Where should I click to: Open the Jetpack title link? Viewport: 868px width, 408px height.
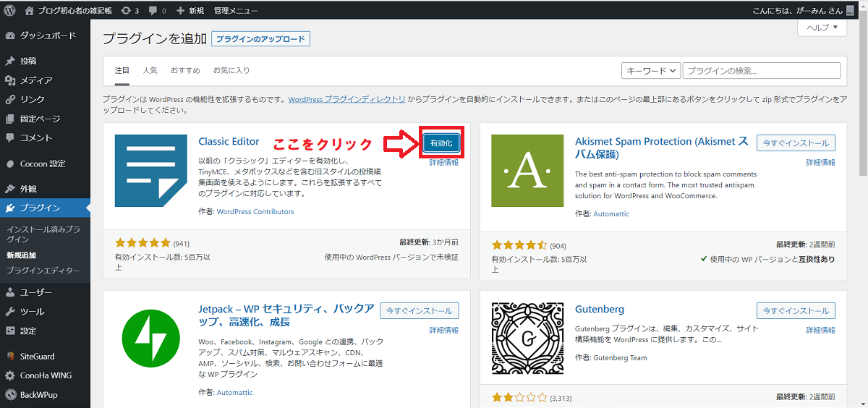coord(286,316)
